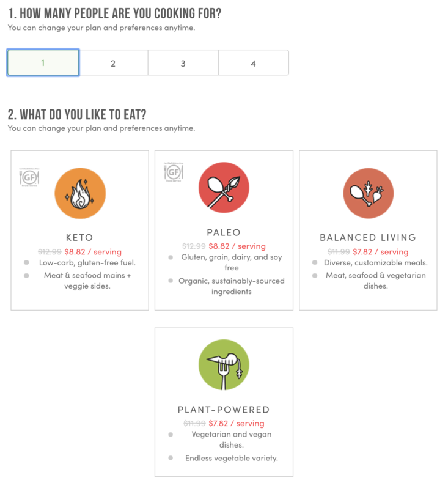
Task: Click Keto $8.82 per serving price
Action: tap(93, 251)
